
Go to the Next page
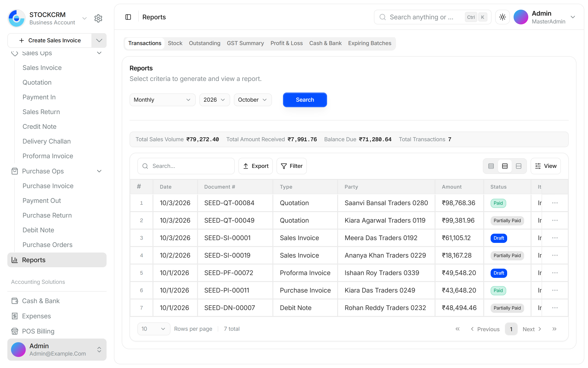click(532, 329)
